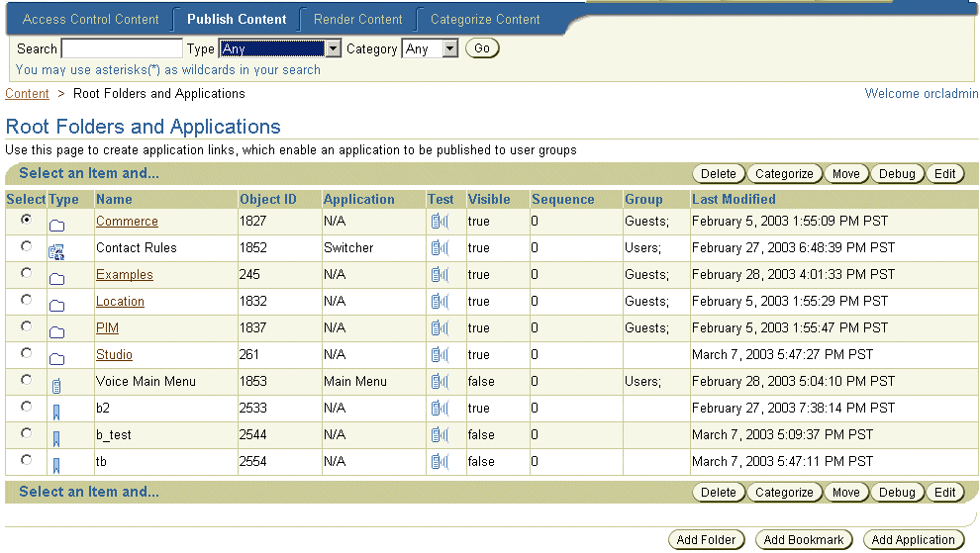Open the Location folder link

coord(120,302)
